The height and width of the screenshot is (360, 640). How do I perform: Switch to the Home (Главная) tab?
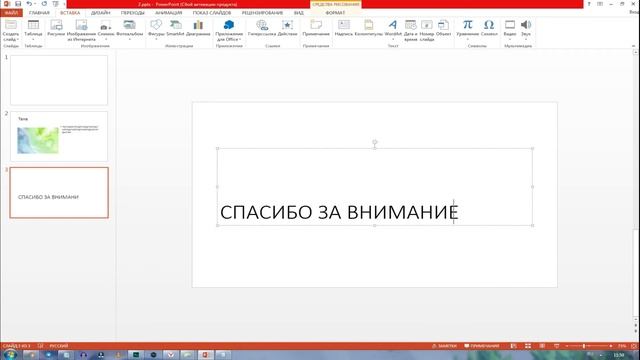[x=39, y=13]
